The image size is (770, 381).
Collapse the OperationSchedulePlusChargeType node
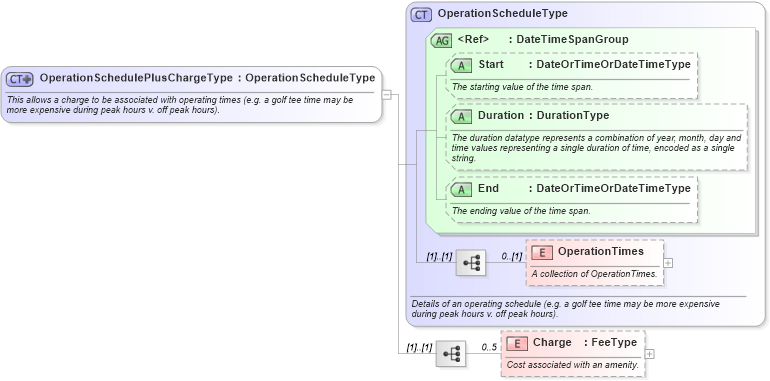pos(386,95)
